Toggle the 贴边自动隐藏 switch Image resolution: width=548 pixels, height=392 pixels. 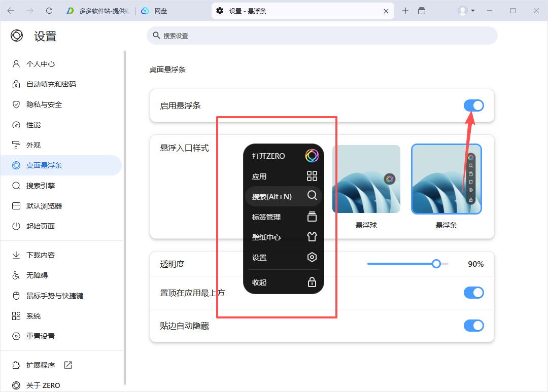[x=473, y=326]
